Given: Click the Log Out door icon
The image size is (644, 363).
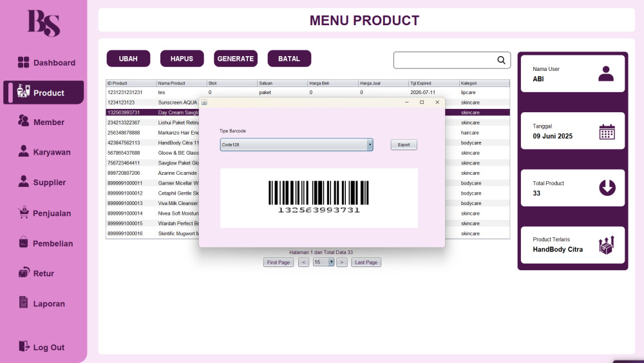Looking at the screenshot, I should point(24,346).
